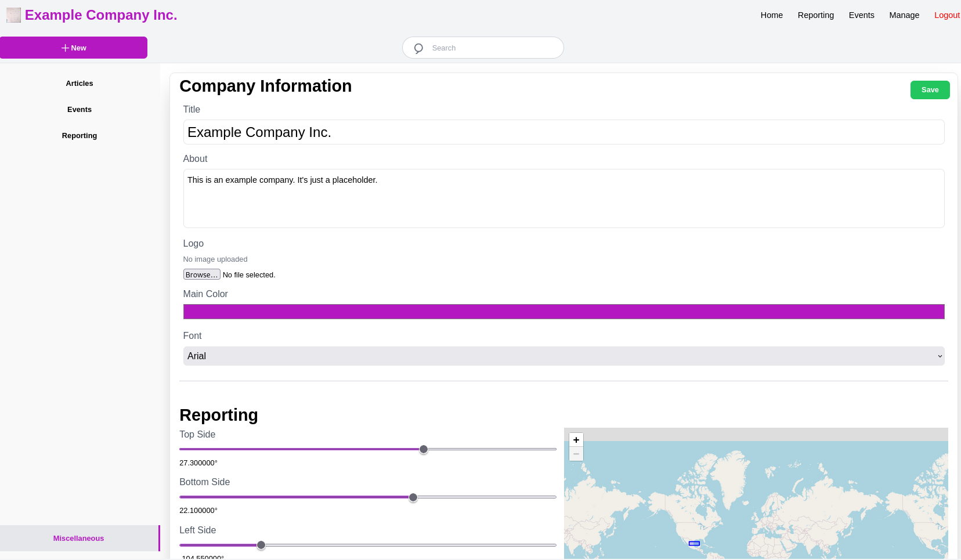Create a new item with New button
The width and height of the screenshot is (961, 560).
74,48
